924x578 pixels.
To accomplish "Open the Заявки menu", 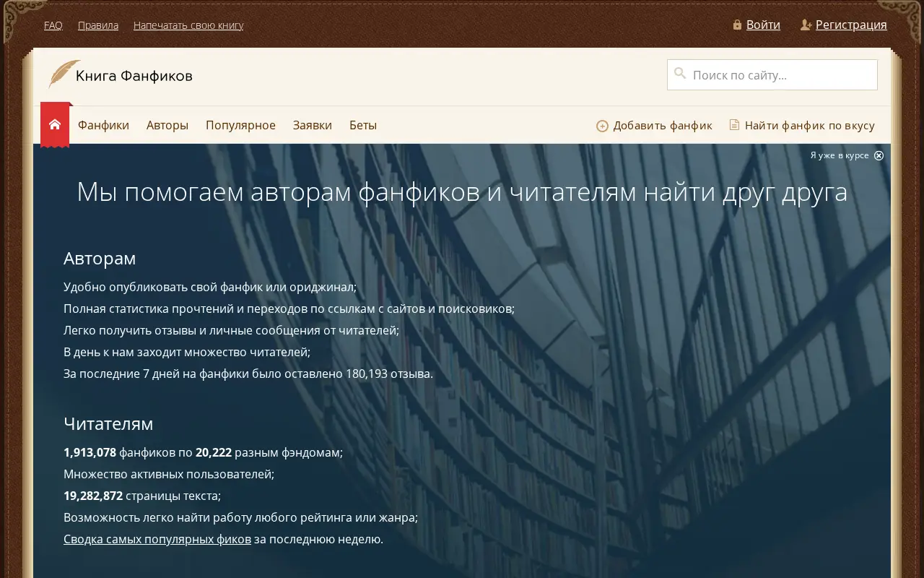I will pyautogui.click(x=313, y=125).
